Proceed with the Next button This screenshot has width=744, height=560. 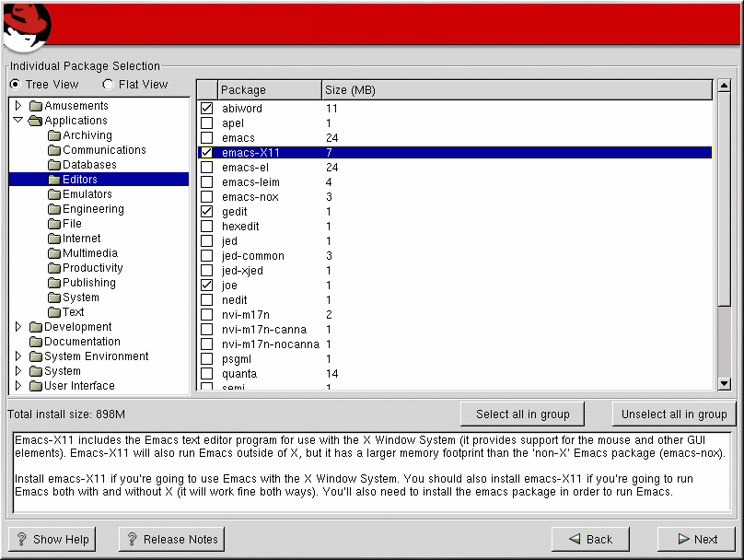pyautogui.click(x=696, y=539)
